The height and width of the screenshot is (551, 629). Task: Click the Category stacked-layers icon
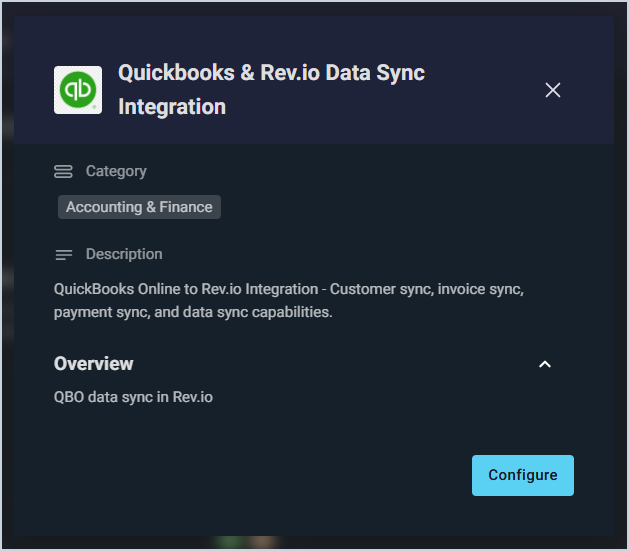click(63, 172)
